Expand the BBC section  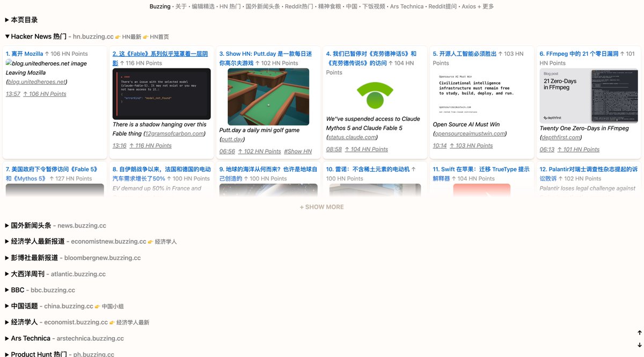(15, 290)
